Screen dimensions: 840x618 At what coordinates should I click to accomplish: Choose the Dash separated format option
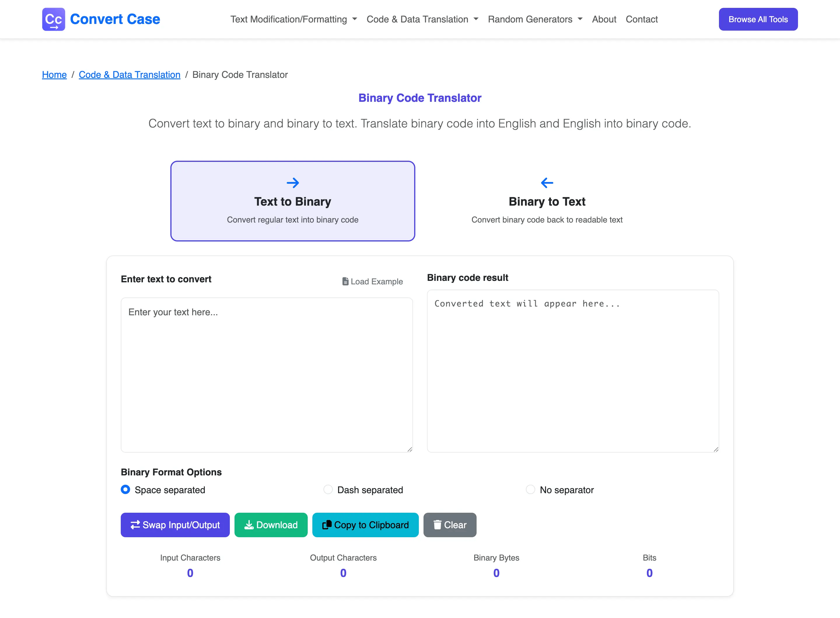[x=328, y=489]
